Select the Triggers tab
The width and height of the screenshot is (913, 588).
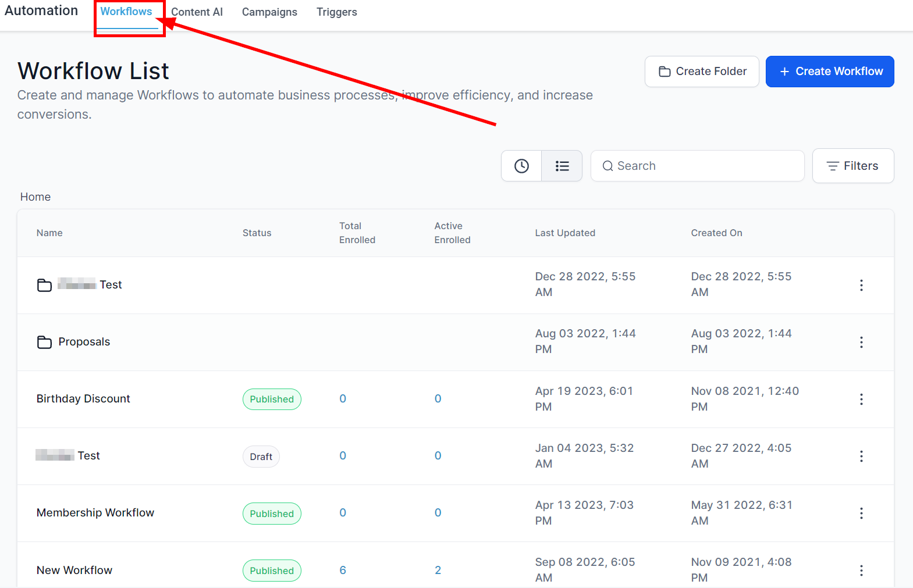tap(336, 12)
